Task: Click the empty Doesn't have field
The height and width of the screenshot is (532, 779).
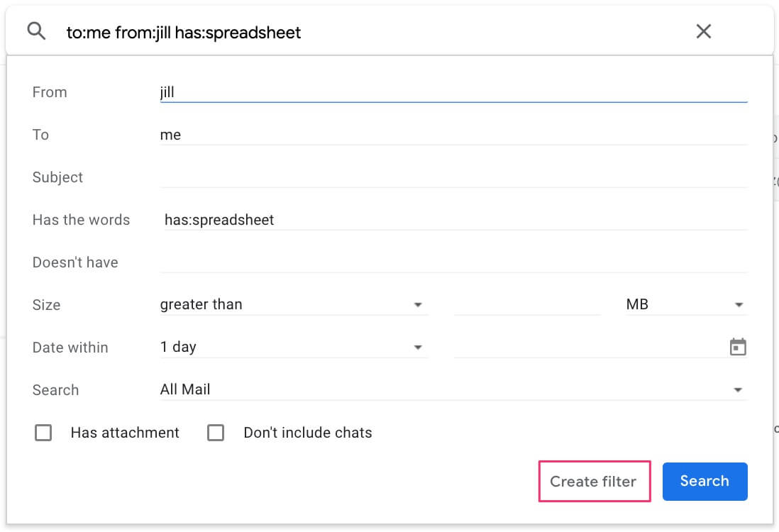Action: click(453, 262)
